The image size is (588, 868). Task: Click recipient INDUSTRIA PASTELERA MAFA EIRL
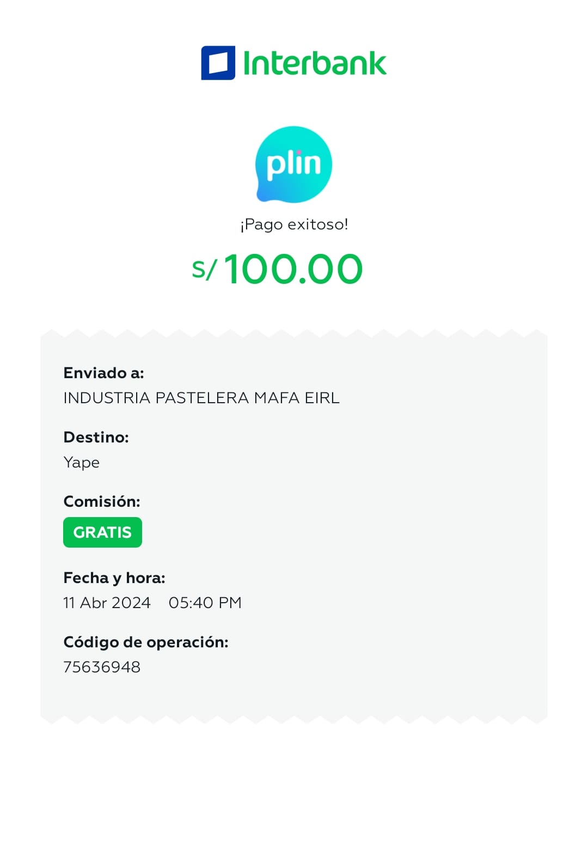tap(201, 398)
